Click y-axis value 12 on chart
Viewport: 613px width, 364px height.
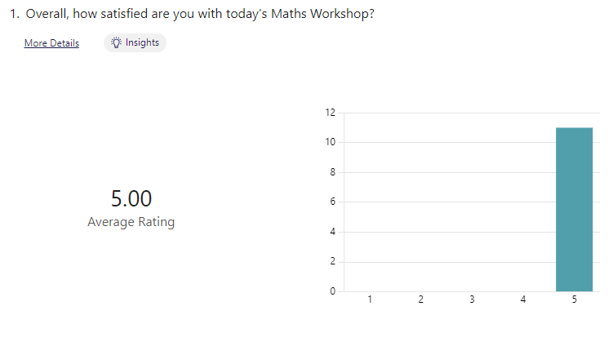point(331,113)
